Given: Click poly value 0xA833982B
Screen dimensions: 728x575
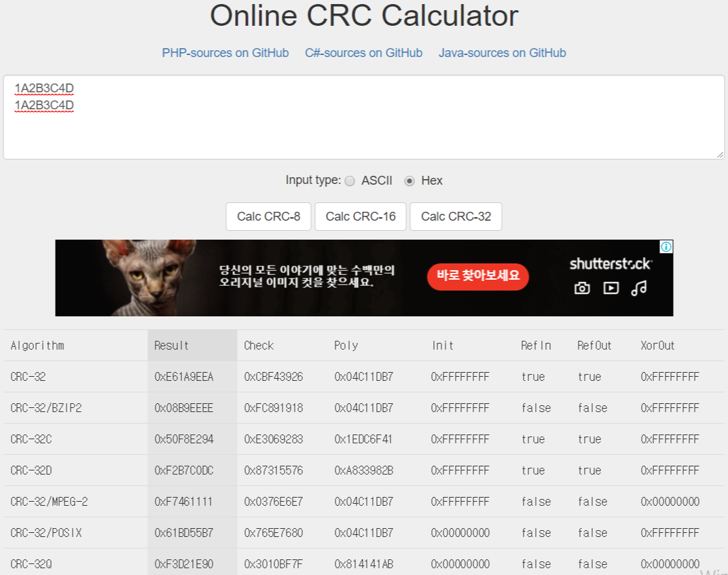Looking at the screenshot, I should coord(363,470).
